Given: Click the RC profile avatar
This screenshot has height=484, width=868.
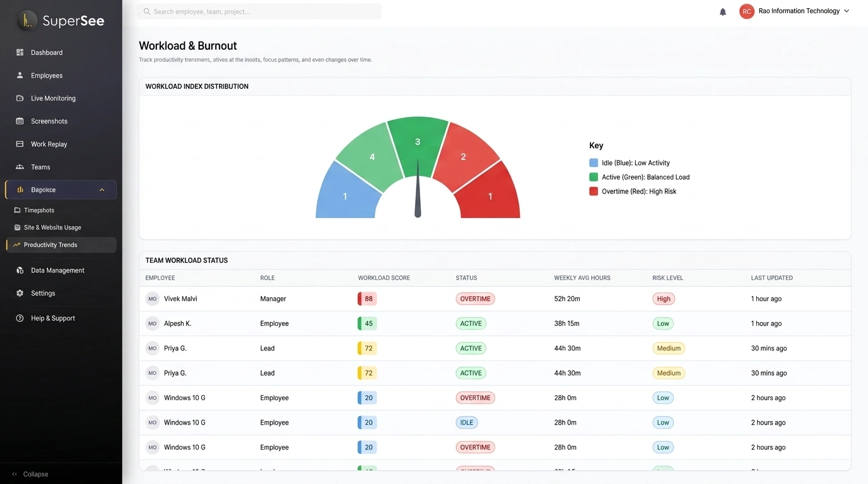Looking at the screenshot, I should 747,11.
